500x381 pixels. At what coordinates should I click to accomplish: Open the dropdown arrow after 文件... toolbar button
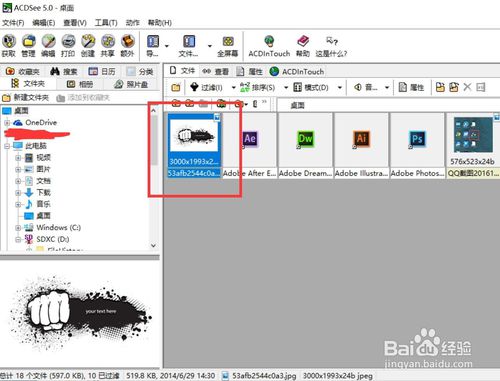[x=210, y=46]
